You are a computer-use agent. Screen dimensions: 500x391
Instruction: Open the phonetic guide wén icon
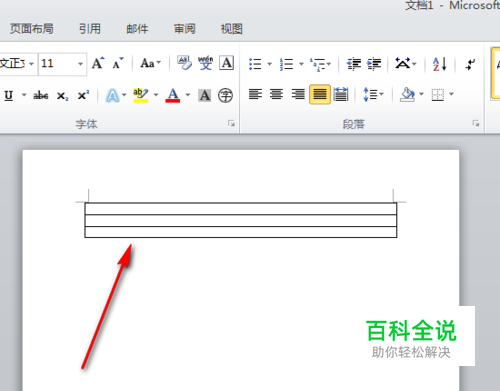click(205, 63)
